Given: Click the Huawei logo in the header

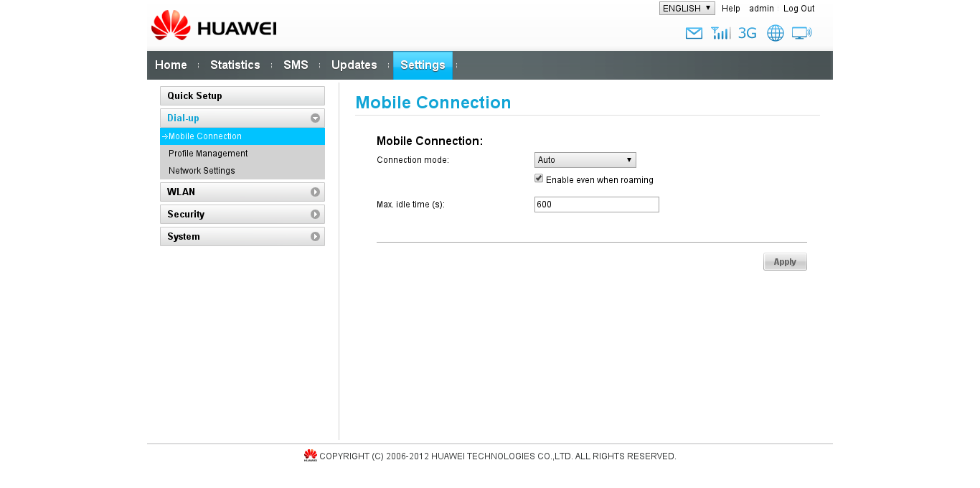Looking at the screenshot, I should click(x=214, y=25).
